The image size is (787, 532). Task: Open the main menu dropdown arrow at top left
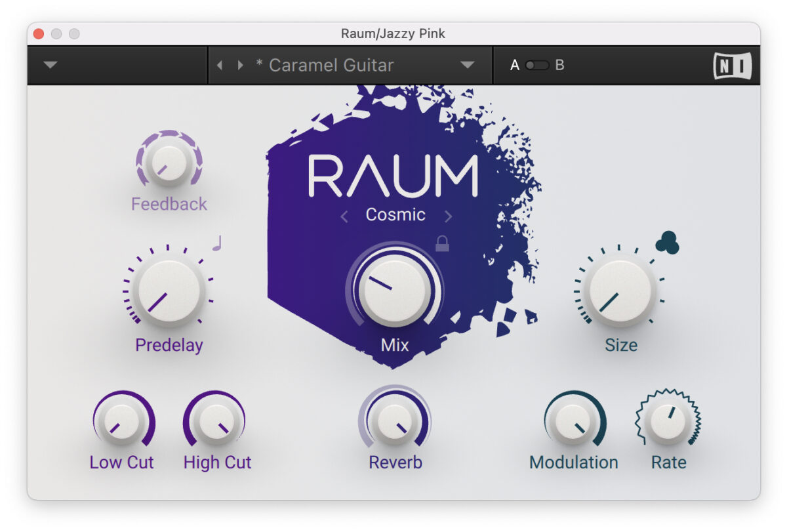coord(50,65)
